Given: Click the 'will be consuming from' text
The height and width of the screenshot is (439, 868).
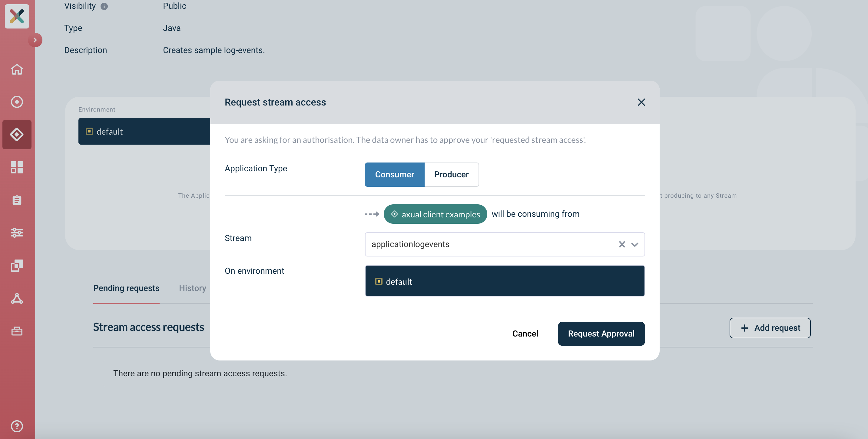Looking at the screenshot, I should tap(535, 214).
